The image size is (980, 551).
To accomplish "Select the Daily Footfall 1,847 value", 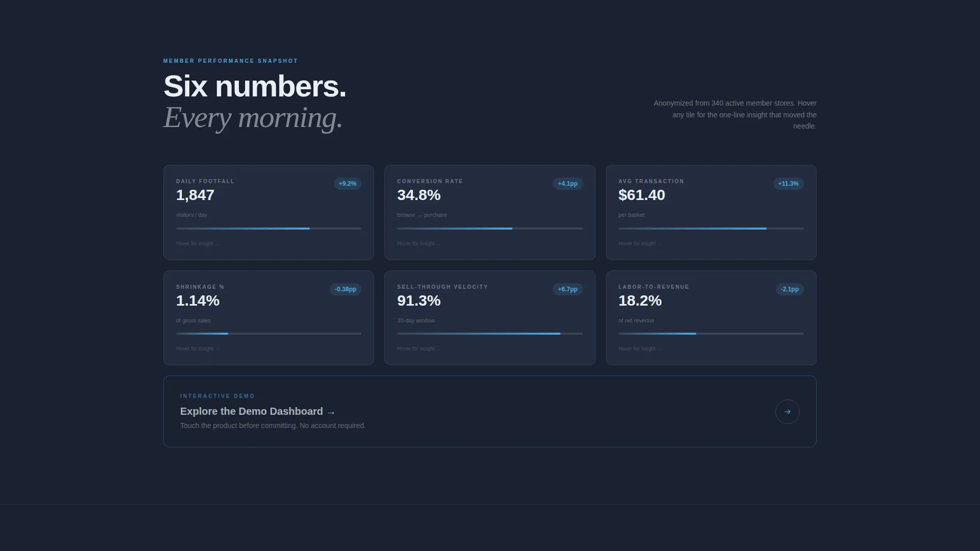I will pos(195,195).
